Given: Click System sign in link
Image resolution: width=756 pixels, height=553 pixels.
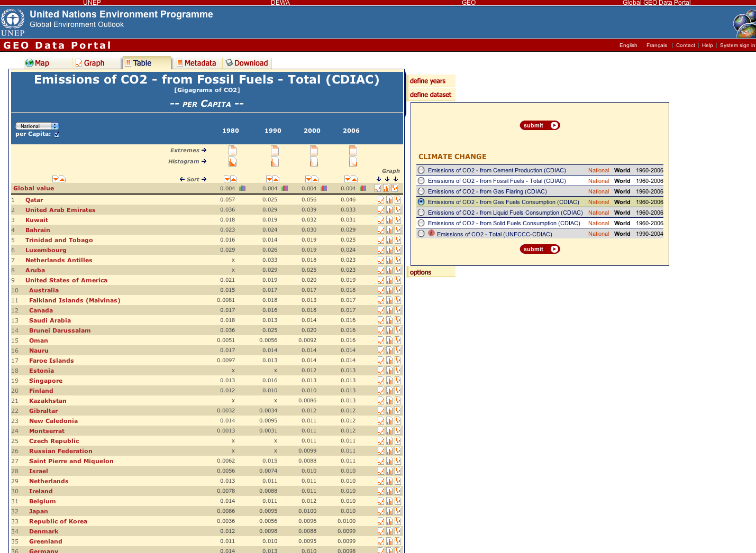Looking at the screenshot, I should point(737,45).
